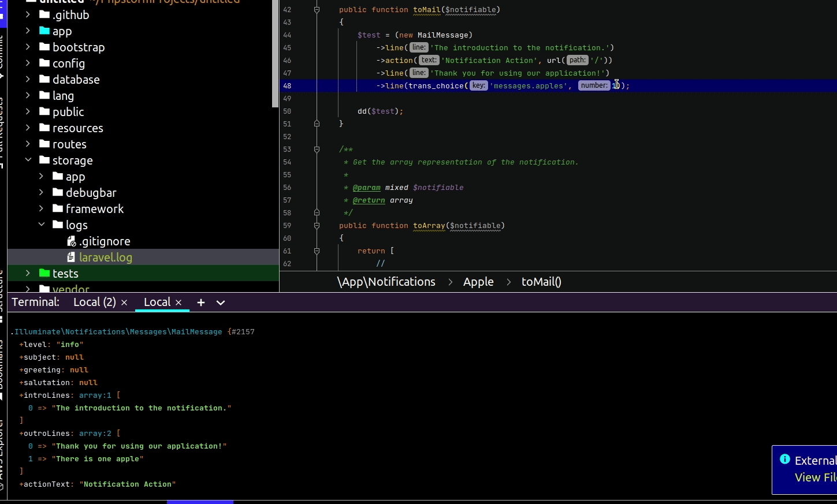Collapse the toMail function using gutter fold arrow
The image size is (837, 504).
point(316,10)
